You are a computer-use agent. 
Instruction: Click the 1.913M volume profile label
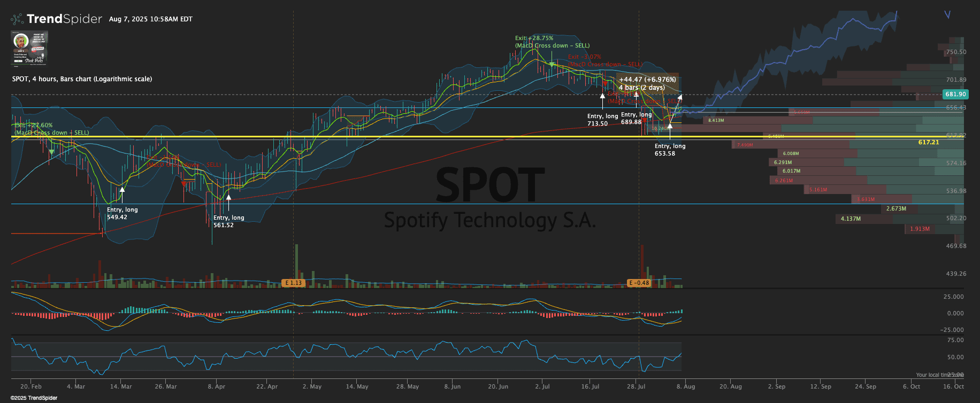coord(920,229)
